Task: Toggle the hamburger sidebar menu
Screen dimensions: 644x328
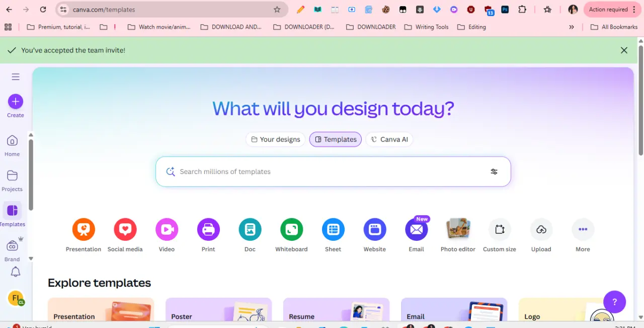Action: pos(16,77)
